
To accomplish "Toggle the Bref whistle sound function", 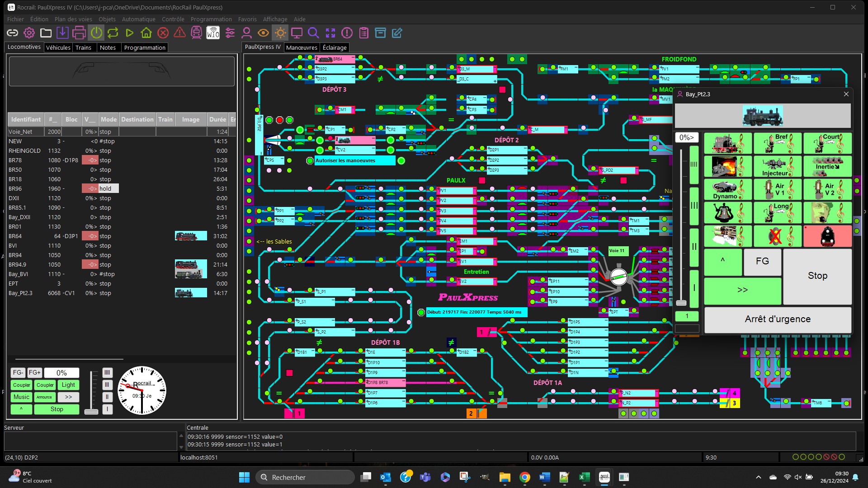I will pyautogui.click(x=778, y=143).
